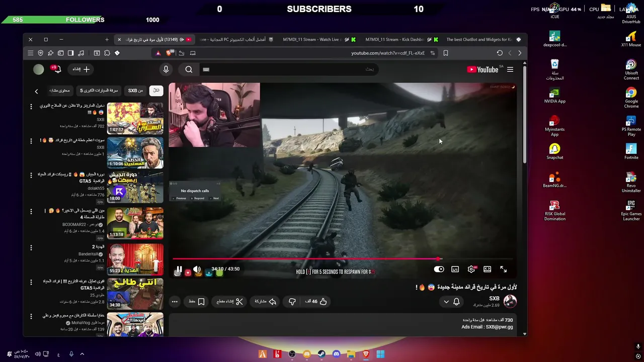Viewport: 644px width, 362px height.
Task: Seek on the red video progress bar
Action: pyautogui.click(x=343, y=259)
